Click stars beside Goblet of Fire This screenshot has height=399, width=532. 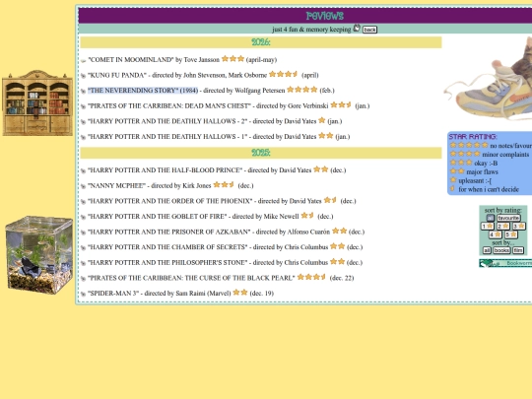[x=307, y=215]
